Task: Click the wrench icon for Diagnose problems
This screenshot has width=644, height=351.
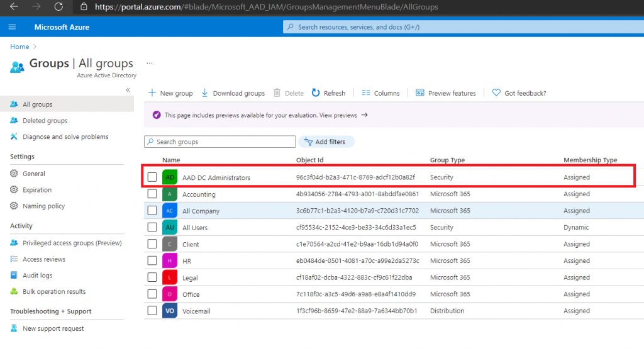Action: click(x=14, y=136)
